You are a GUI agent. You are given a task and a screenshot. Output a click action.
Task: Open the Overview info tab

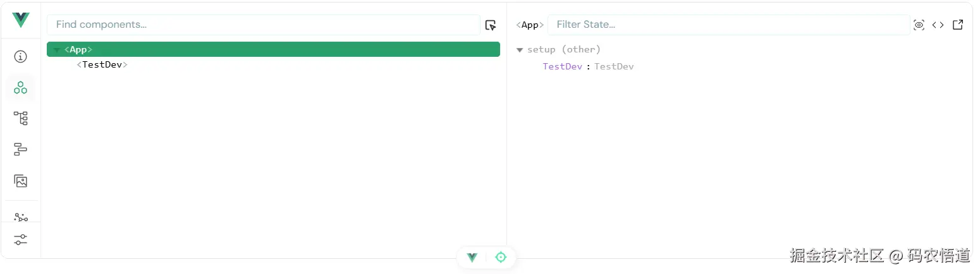(21, 57)
